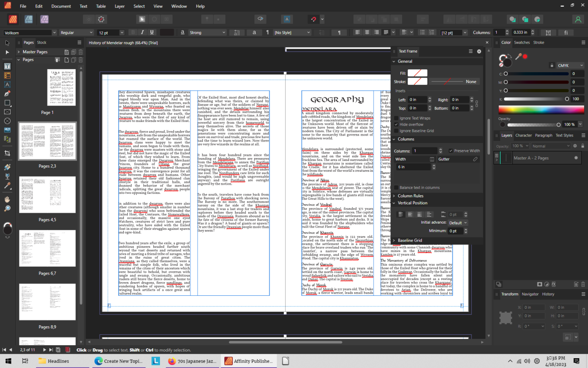Switch to the Swatches tab

(x=522, y=42)
